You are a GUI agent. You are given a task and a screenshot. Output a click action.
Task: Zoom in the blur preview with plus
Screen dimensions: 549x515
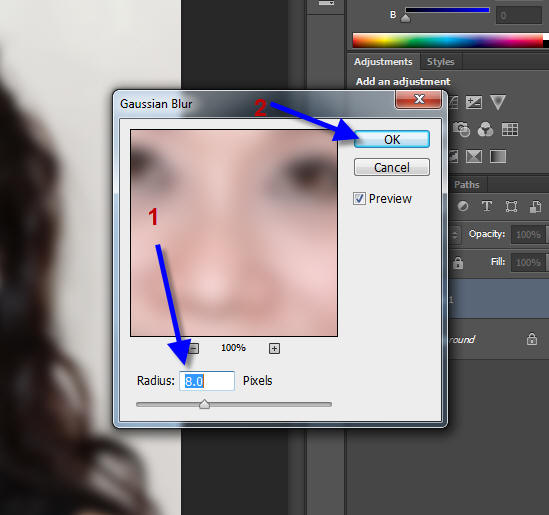point(274,348)
